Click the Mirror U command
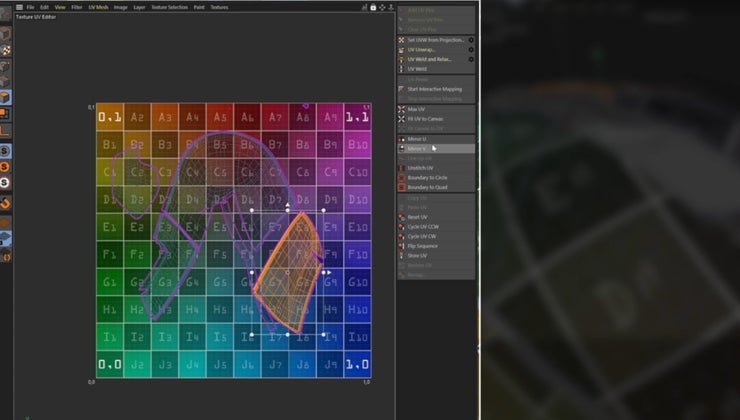The width and height of the screenshot is (740, 420). tap(418, 139)
